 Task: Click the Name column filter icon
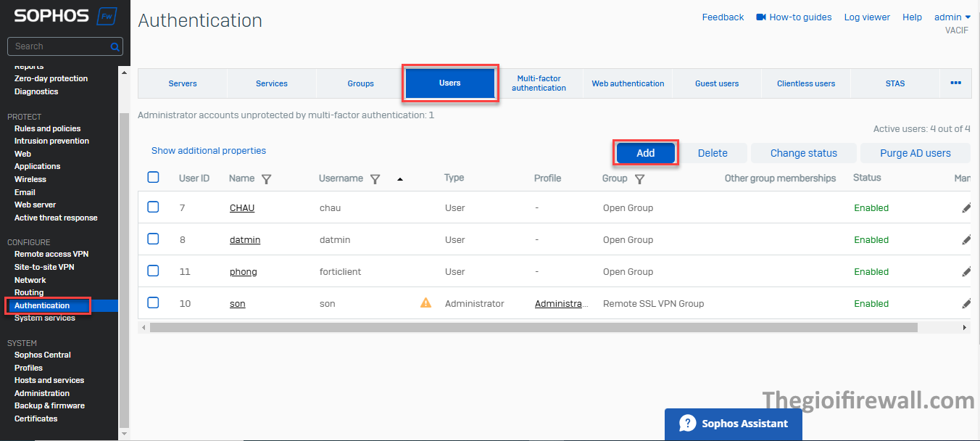pyautogui.click(x=266, y=178)
